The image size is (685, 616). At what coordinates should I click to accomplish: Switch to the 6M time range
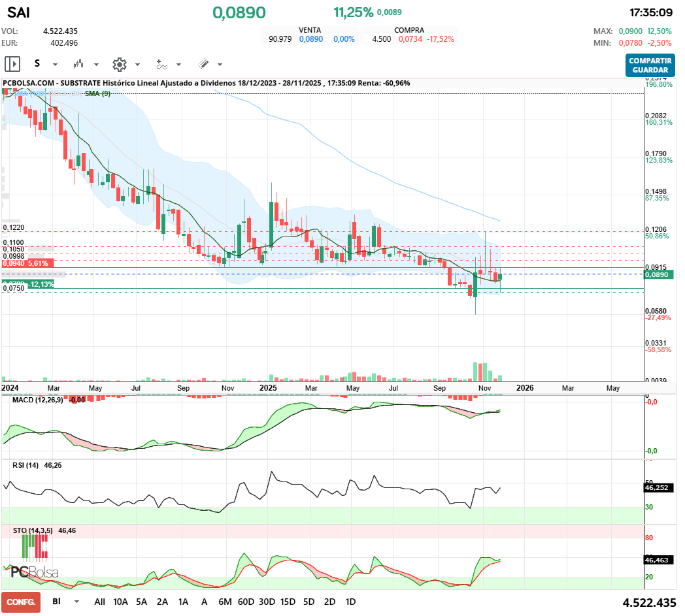click(x=225, y=602)
